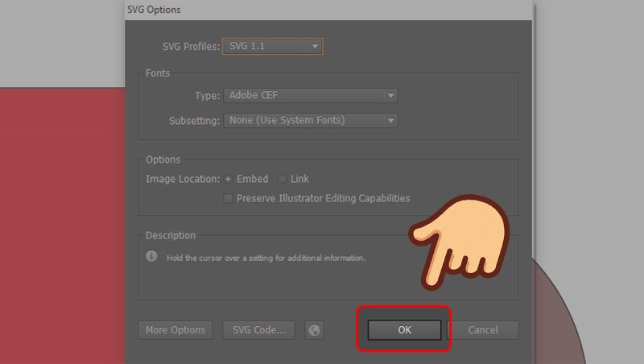Open the font Type dropdown
This screenshot has width=644, height=364.
click(311, 95)
